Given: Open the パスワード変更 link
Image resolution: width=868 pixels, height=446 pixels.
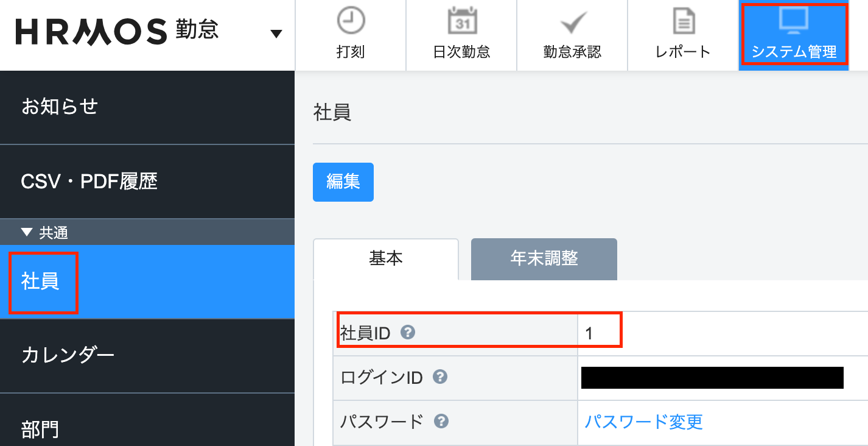Looking at the screenshot, I should pos(643,421).
